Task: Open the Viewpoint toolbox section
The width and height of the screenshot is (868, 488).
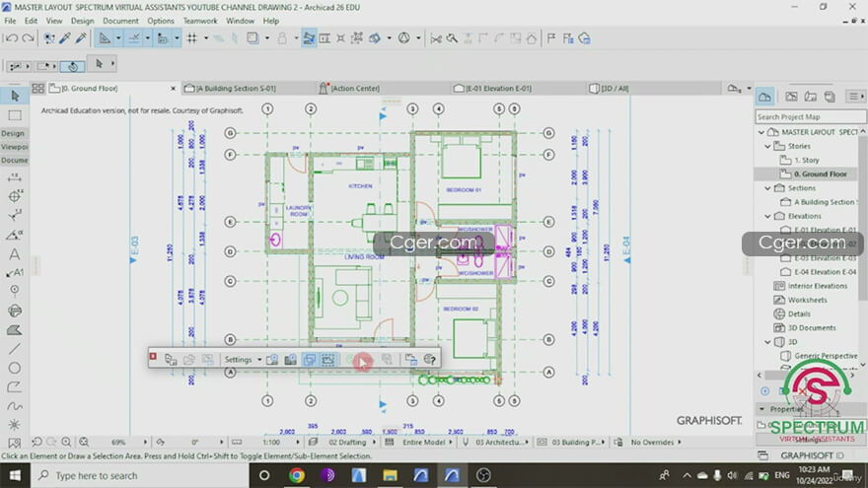Action: pyautogui.click(x=14, y=147)
